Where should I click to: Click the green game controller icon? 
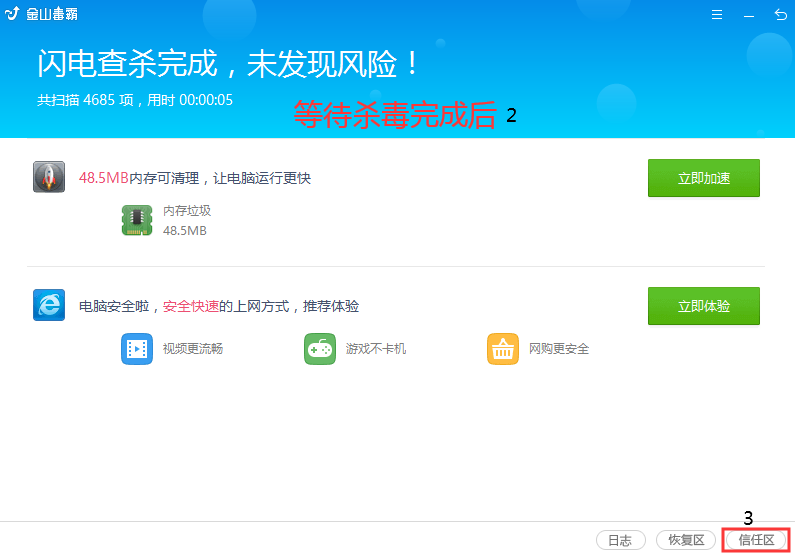click(x=320, y=349)
